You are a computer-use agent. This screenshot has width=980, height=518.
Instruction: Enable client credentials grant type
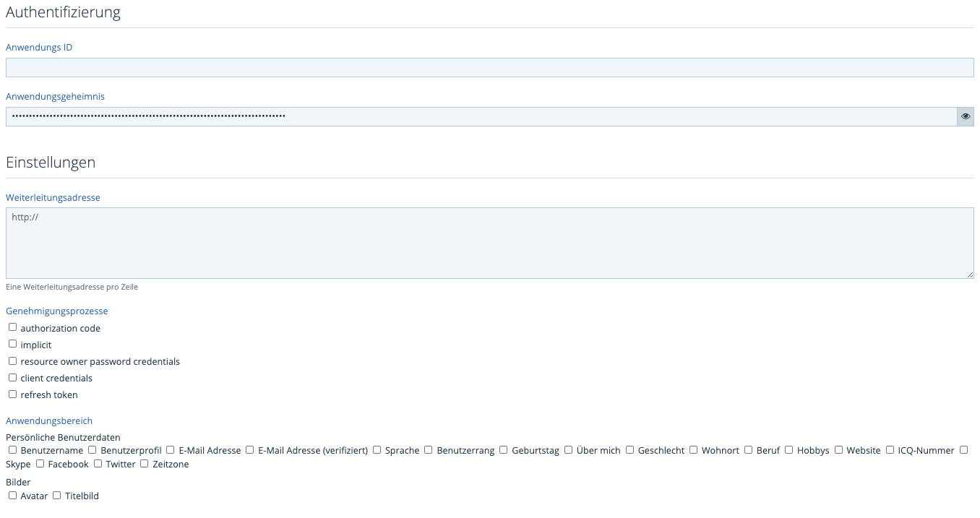pyautogui.click(x=12, y=377)
